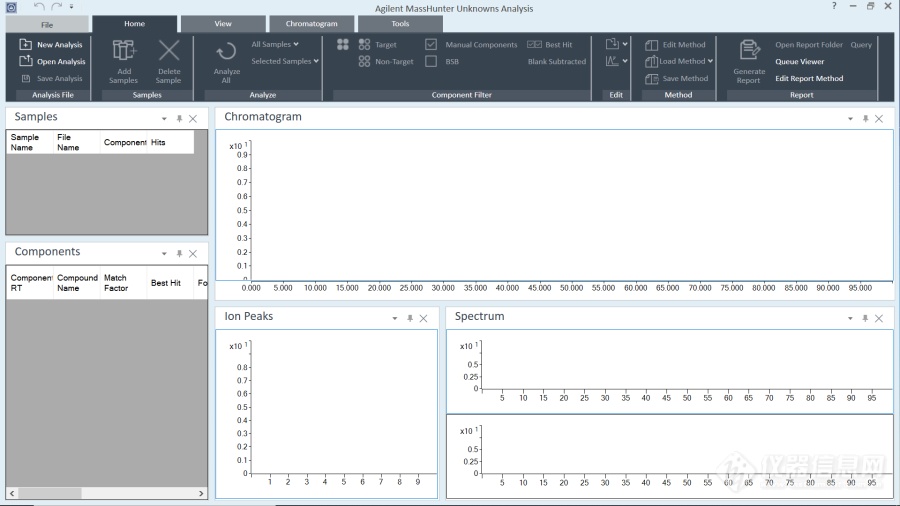
Task: Switch to the Chromatogram ribbon tab
Action: 312,24
